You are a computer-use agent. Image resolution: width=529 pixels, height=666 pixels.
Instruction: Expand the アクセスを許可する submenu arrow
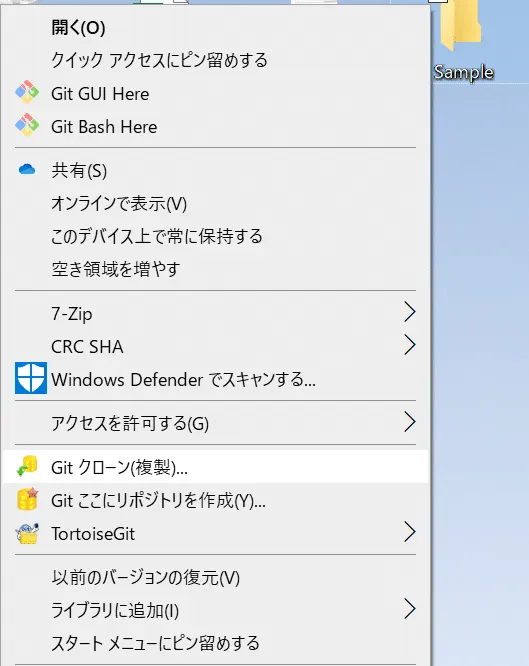pos(409,422)
